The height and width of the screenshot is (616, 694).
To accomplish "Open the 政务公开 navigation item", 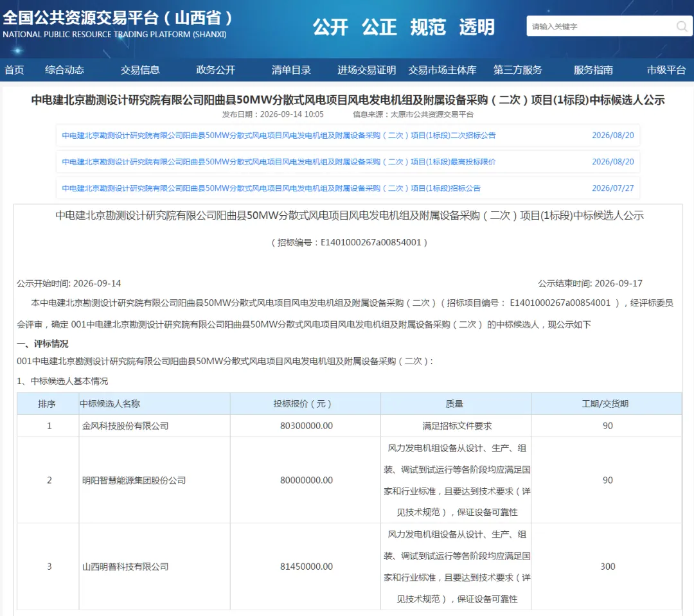I will tap(215, 70).
